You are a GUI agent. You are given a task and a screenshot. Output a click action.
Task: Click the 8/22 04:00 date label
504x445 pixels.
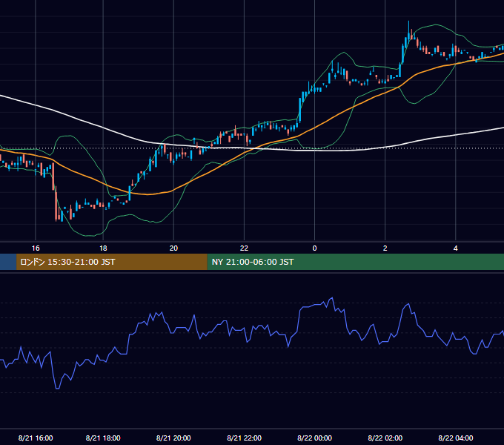coord(456,438)
